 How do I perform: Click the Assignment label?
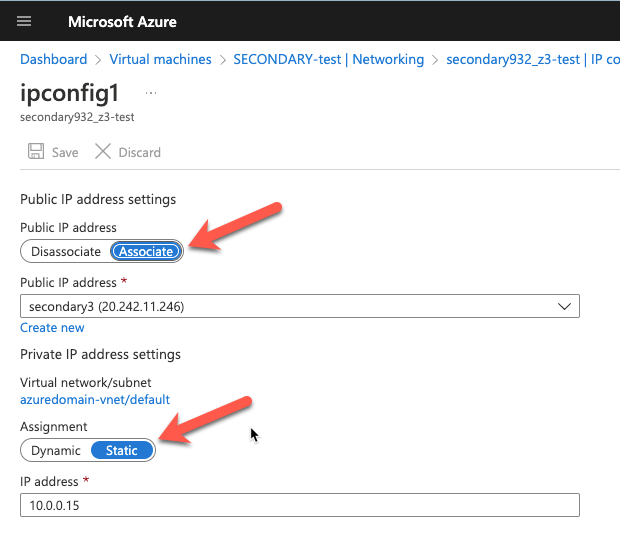53,427
